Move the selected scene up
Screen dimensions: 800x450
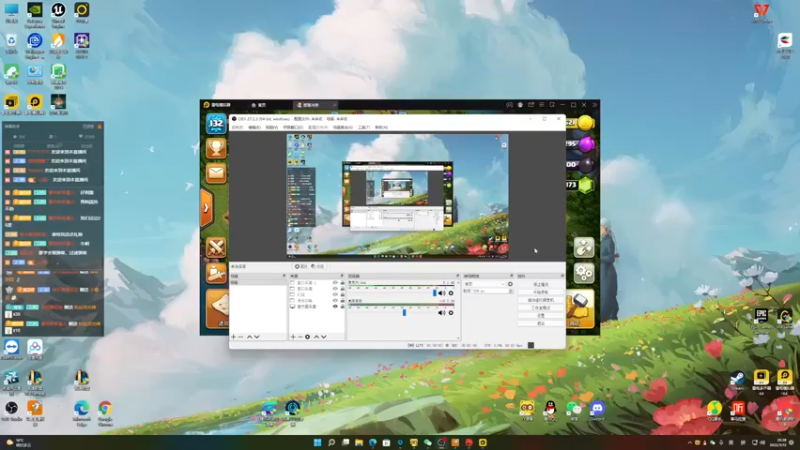point(249,337)
